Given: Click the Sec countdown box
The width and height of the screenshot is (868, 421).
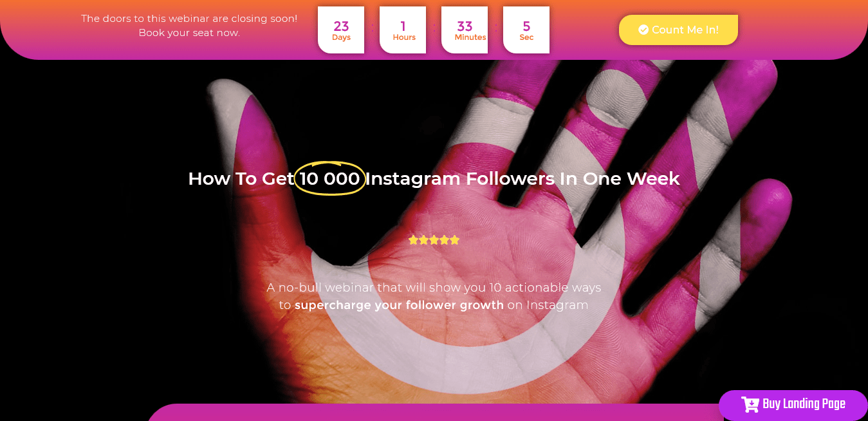Looking at the screenshot, I should [526, 30].
